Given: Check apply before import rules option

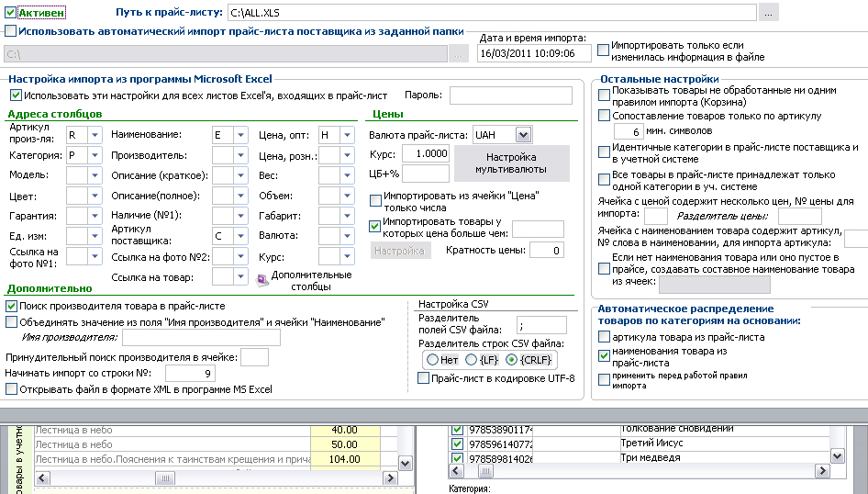Looking at the screenshot, I should 605,380.
